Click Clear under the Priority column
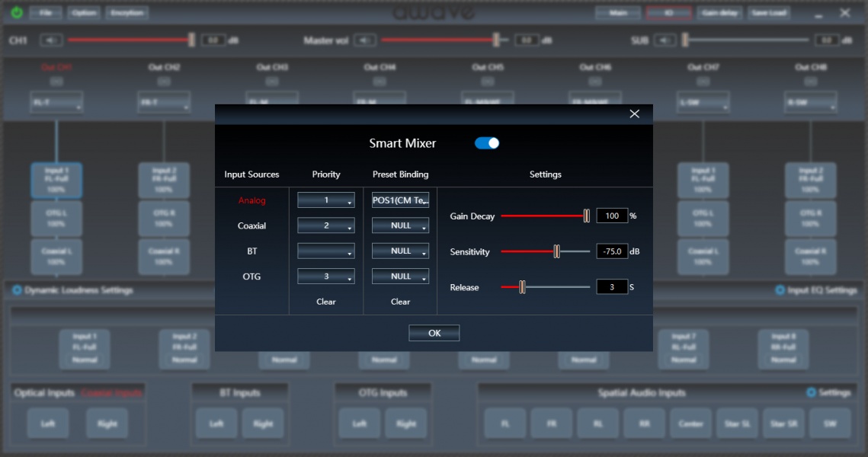The width and height of the screenshot is (868, 457). (326, 302)
